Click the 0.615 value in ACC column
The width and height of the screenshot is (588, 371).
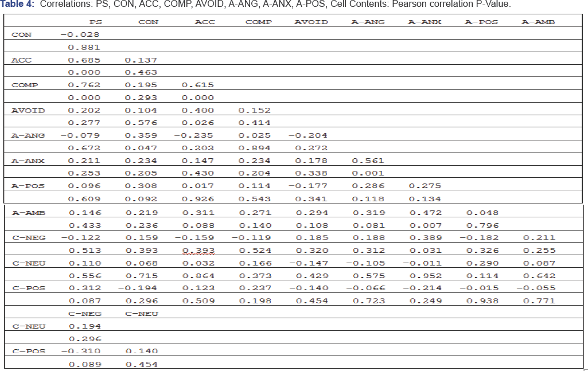pos(197,85)
